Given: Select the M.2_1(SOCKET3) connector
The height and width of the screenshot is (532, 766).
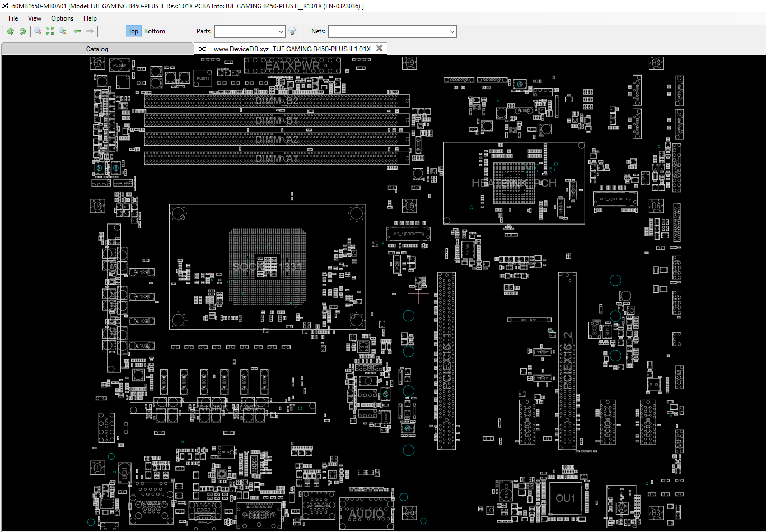Looking at the screenshot, I should tap(408, 234).
